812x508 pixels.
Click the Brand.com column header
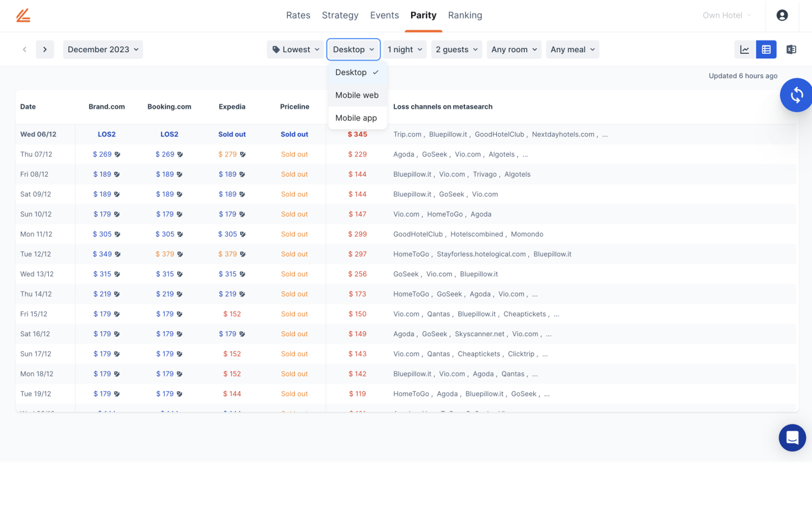coord(107,107)
